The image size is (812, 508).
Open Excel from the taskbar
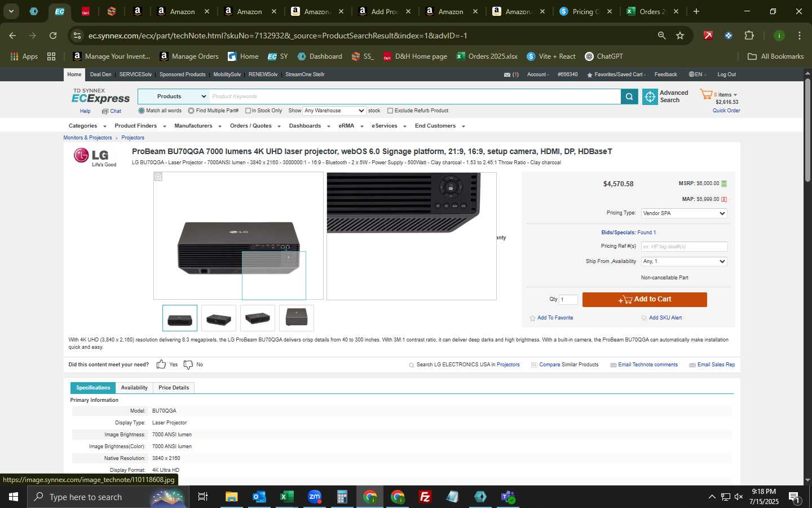287,497
